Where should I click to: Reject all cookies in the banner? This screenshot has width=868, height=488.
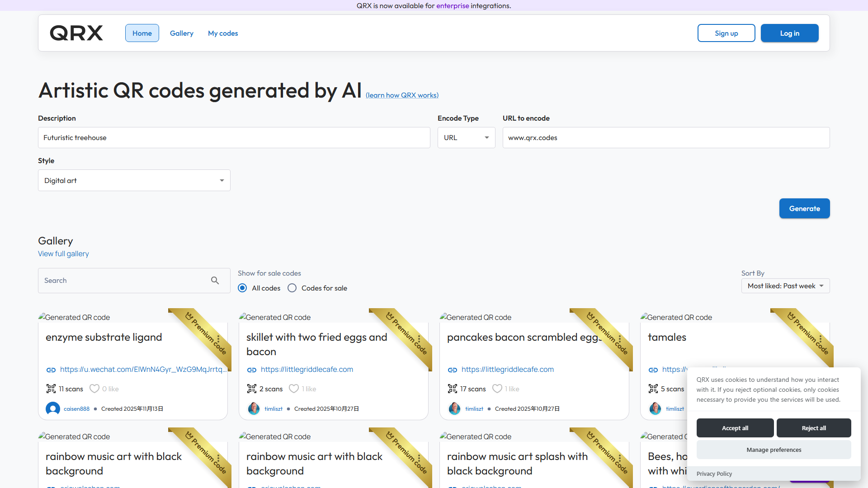pyautogui.click(x=813, y=428)
